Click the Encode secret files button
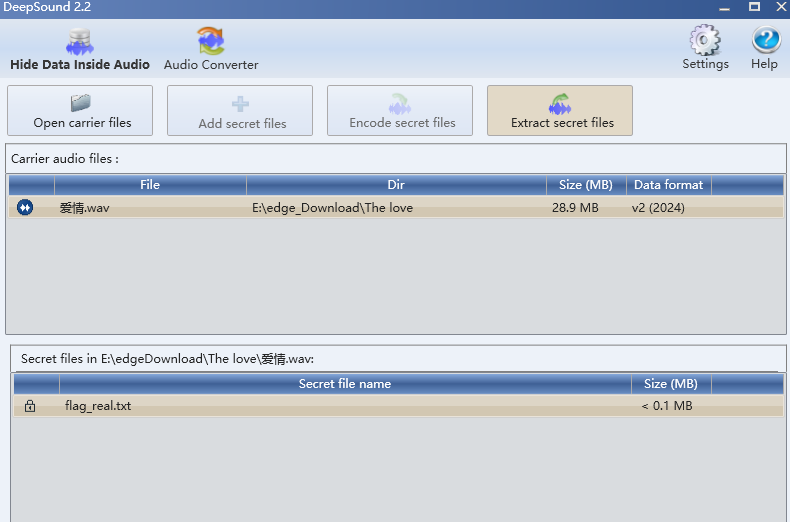Image resolution: width=790 pixels, height=522 pixels. pyautogui.click(x=400, y=110)
